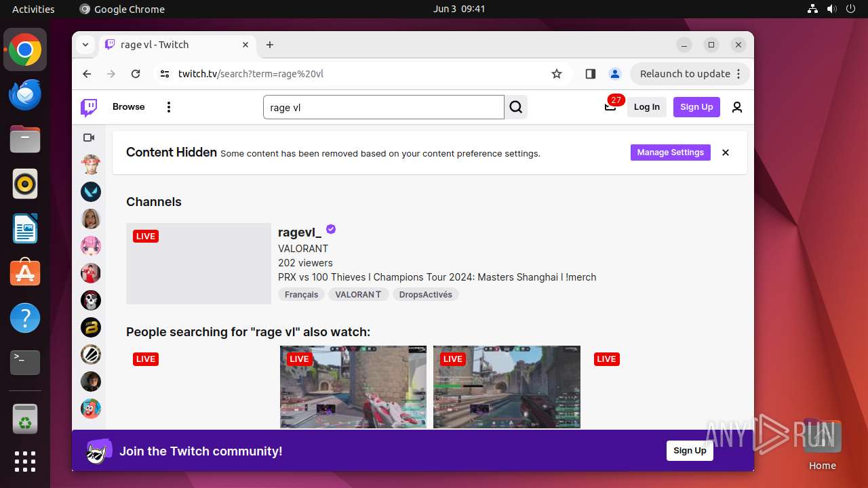Open the clock and calendar panel
The width and height of the screenshot is (868, 488).
[459, 9]
